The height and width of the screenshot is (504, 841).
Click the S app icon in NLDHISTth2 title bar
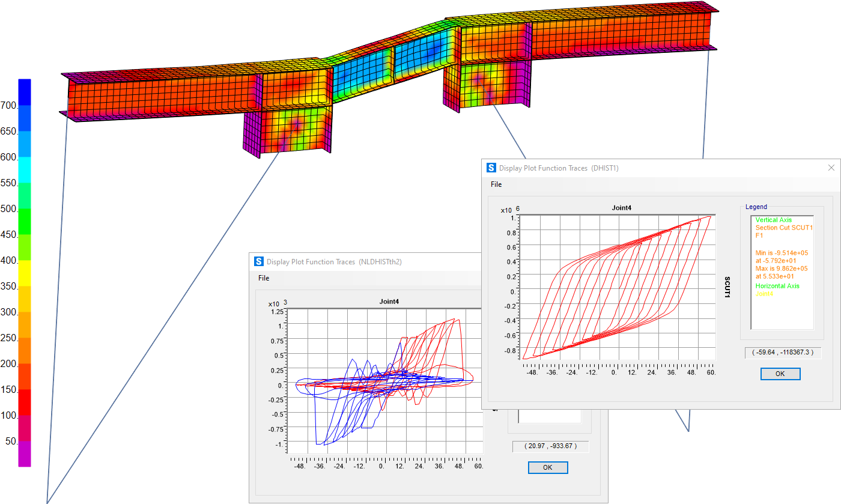259,261
